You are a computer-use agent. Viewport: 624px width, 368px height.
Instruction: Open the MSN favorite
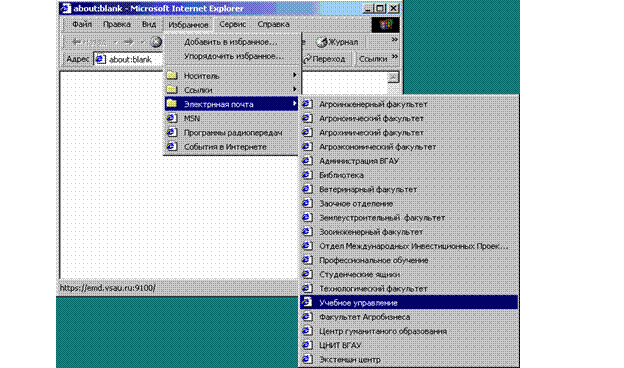pos(232,119)
